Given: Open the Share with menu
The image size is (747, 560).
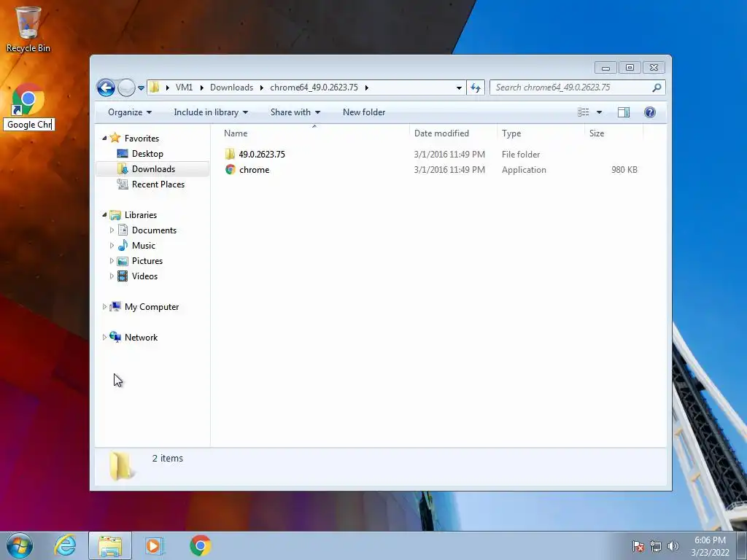Looking at the screenshot, I should click(x=295, y=112).
